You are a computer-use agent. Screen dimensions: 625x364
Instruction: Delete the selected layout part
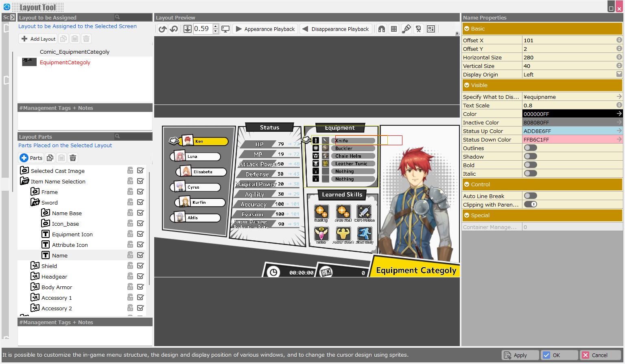[x=72, y=157]
